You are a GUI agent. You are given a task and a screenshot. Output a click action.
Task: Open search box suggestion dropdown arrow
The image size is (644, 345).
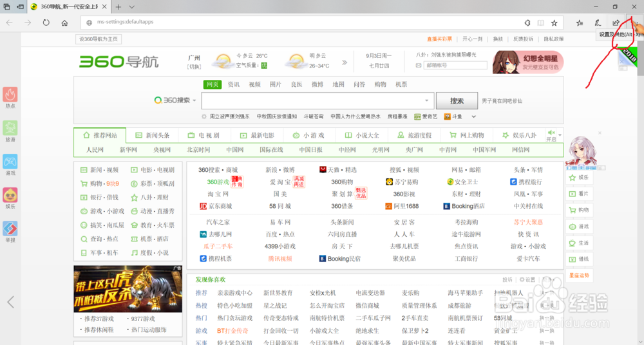point(427,100)
